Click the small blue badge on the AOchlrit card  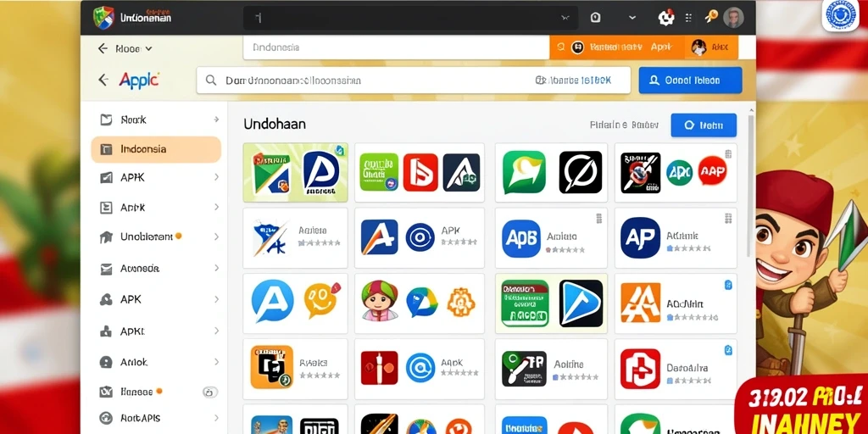pos(728,285)
